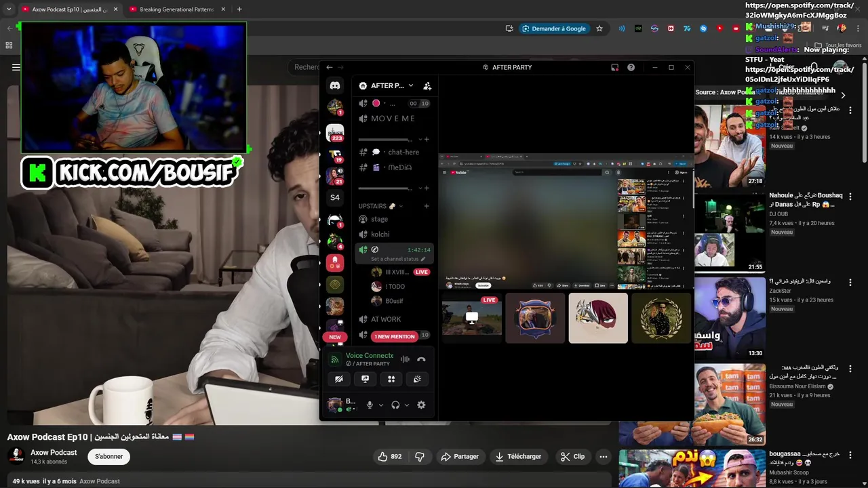Open browser tab search dropdown
Viewport: 868px width, 488px height.
point(9,9)
